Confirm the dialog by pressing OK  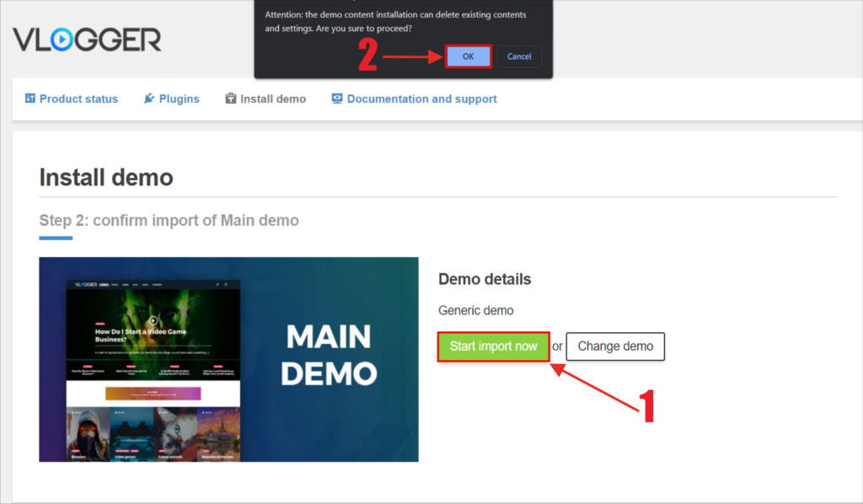click(468, 56)
